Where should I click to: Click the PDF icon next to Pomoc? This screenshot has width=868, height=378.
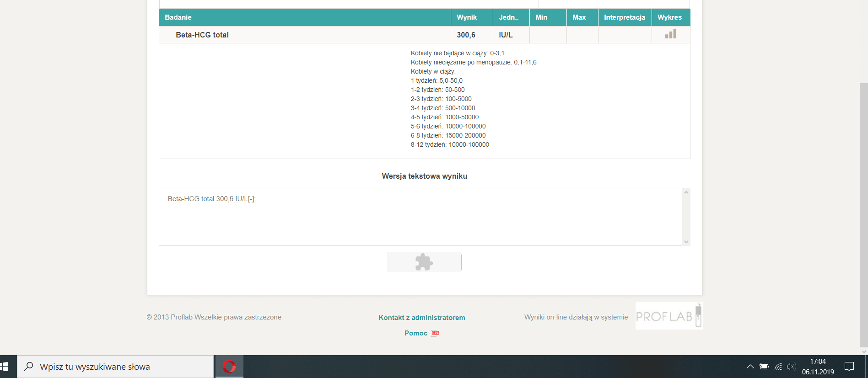point(436,333)
